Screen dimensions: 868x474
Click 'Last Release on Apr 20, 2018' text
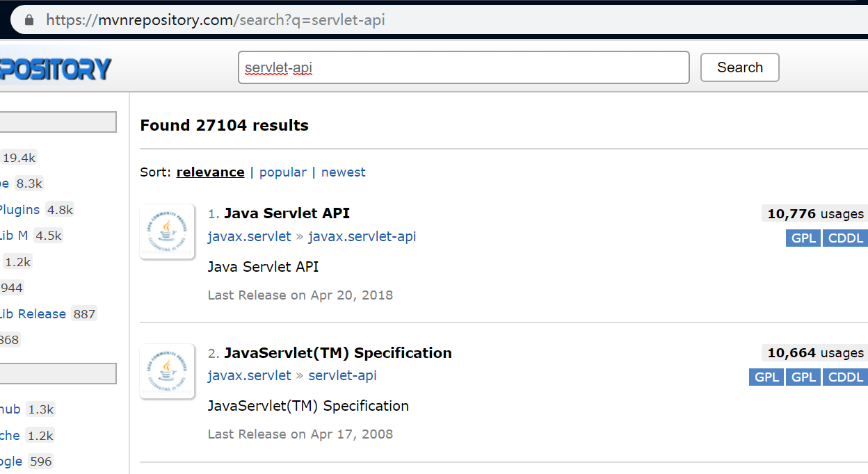[300, 295]
